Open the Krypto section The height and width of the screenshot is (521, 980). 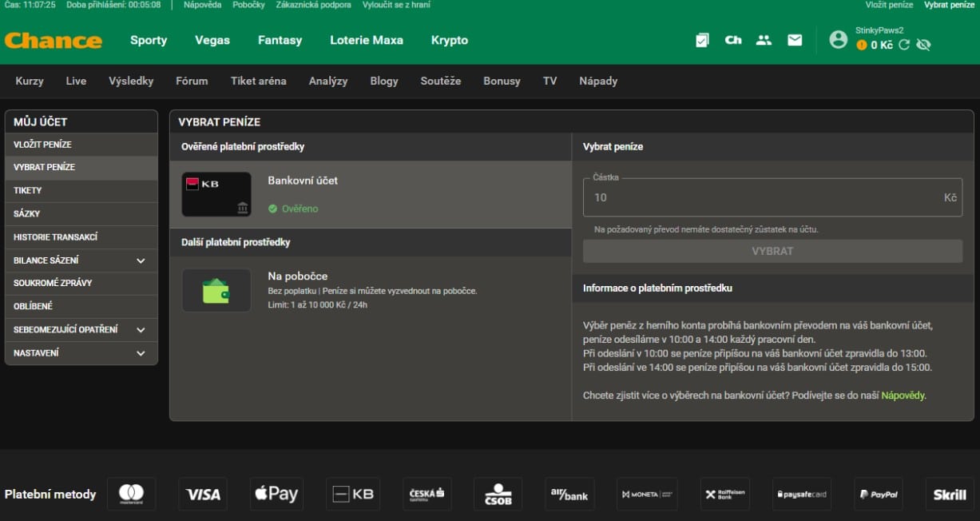pyautogui.click(x=450, y=40)
